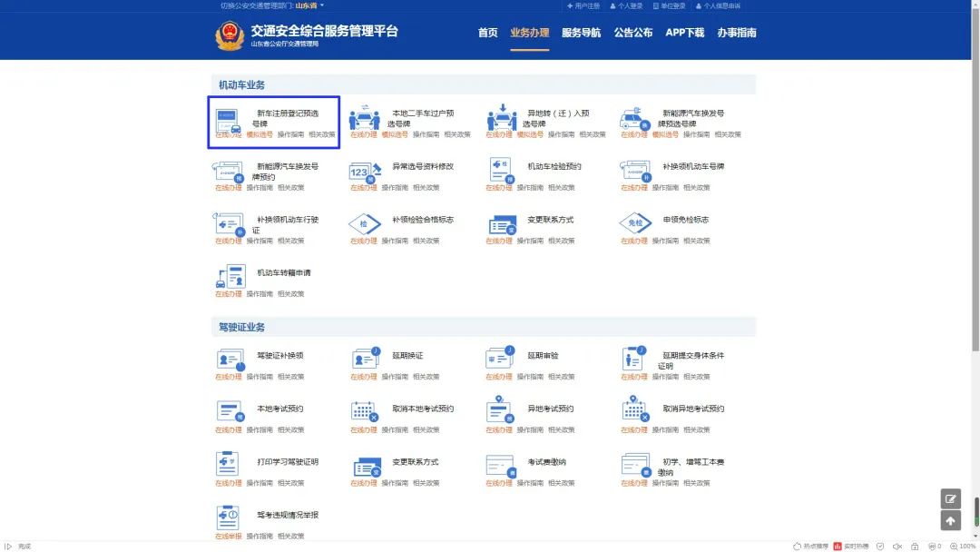The image size is (980, 552).
Task: Click 在线办理 under 驾驶证补换领
Action: pyautogui.click(x=228, y=377)
